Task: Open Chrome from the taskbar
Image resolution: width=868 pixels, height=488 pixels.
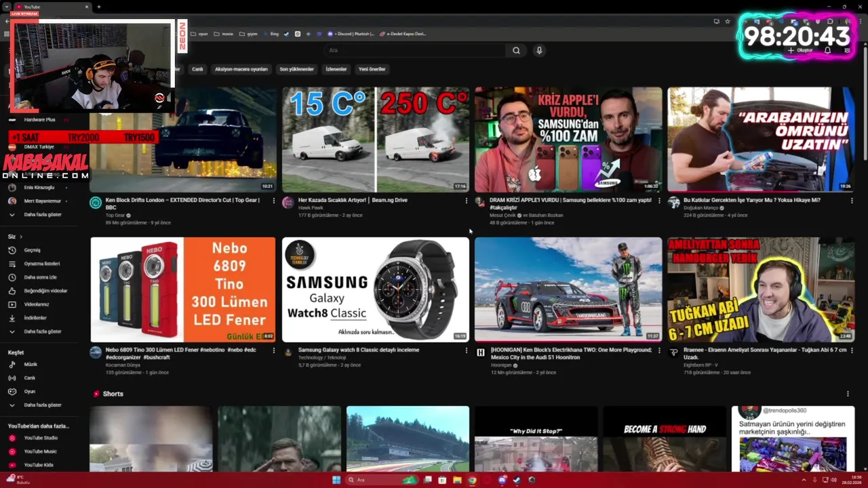Action: point(472,480)
